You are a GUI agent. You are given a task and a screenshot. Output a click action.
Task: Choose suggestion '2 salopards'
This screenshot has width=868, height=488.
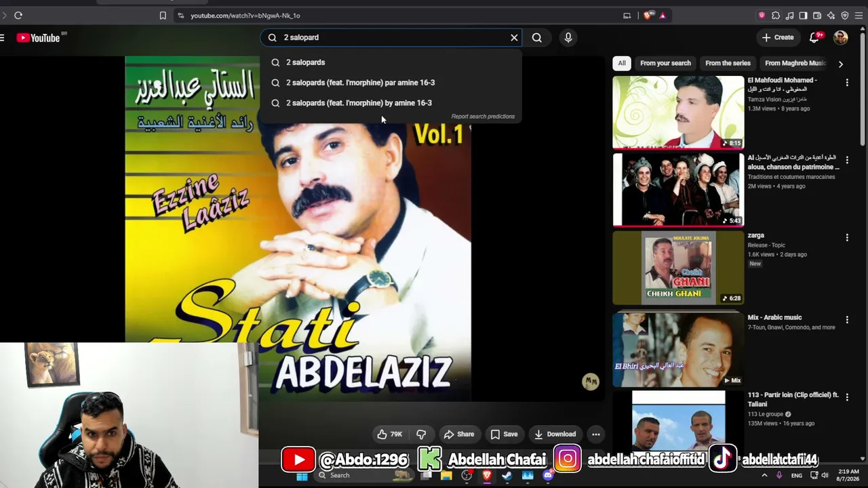tap(391, 62)
